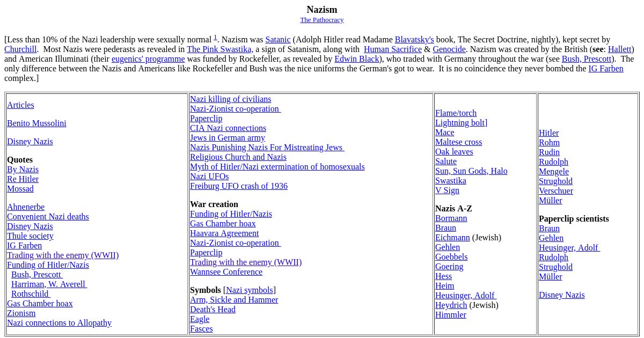Screen dimensions: 644x338
Task: Follow the Mengele link
Action: pos(554,172)
